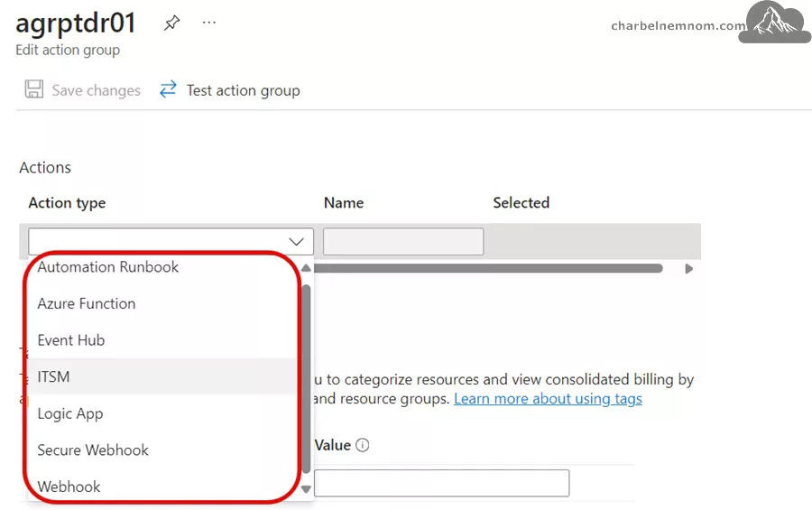
Task: Click the Value info icon
Action: [363, 445]
